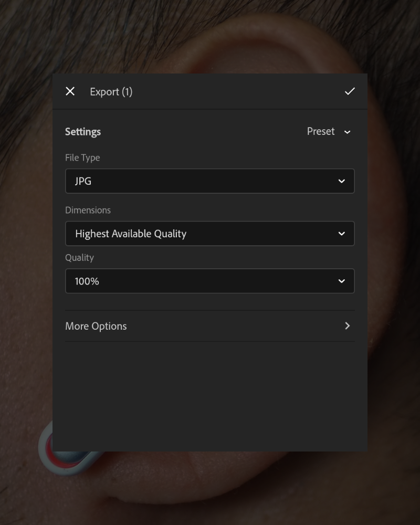Click the Settings heading

point(83,132)
